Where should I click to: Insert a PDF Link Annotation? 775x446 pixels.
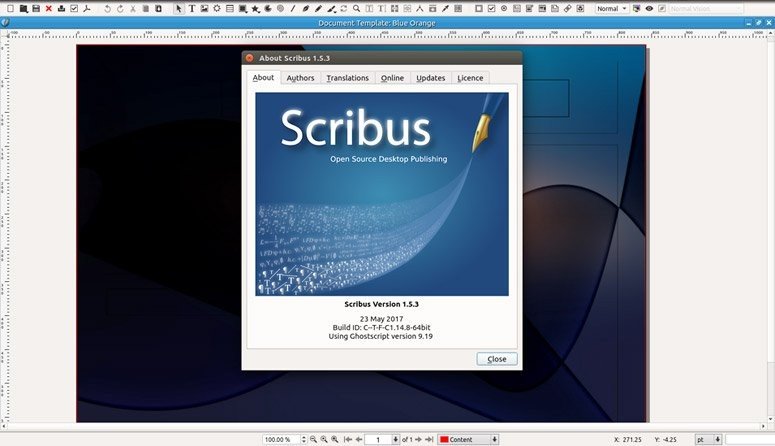567,8
